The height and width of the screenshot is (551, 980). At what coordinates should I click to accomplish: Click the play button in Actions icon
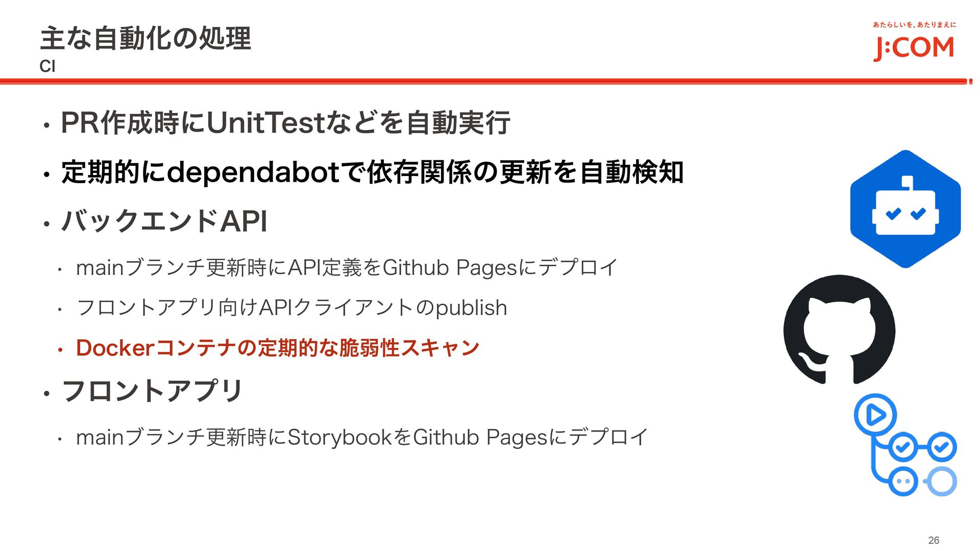(x=875, y=415)
